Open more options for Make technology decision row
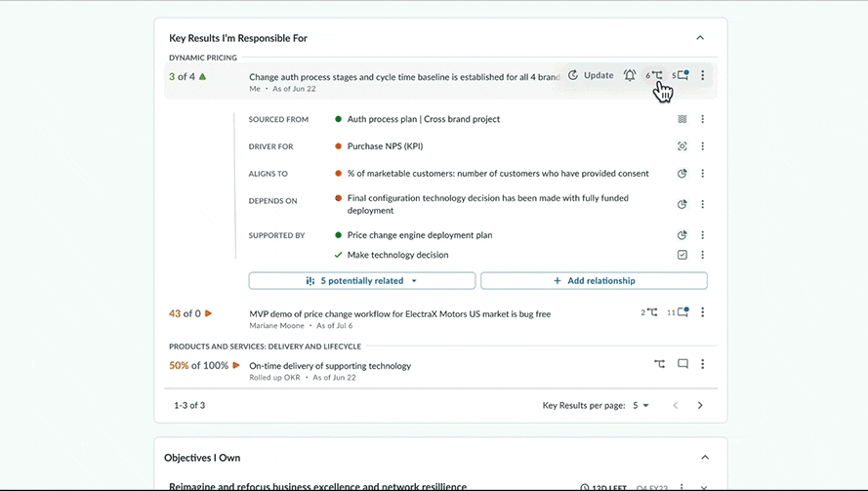868x491 pixels. [702, 255]
